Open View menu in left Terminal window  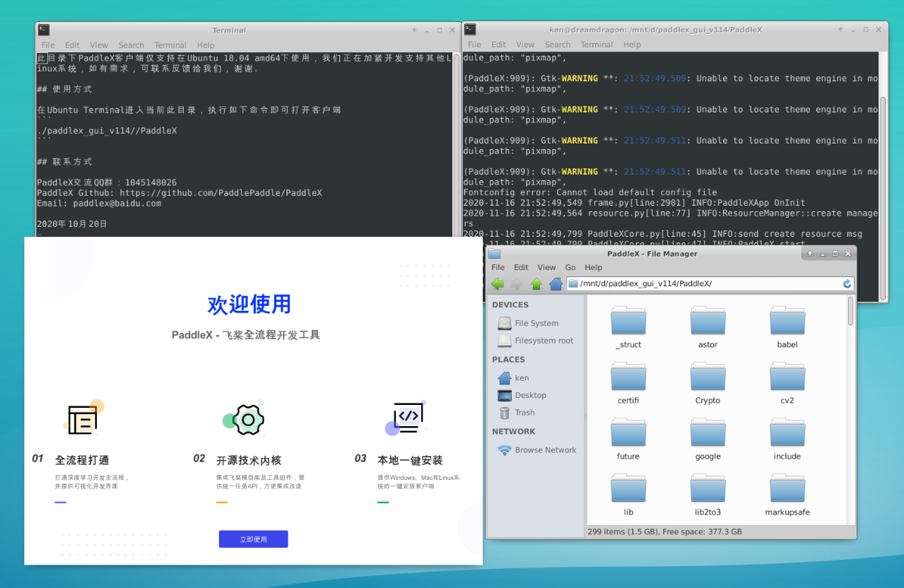[99, 45]
